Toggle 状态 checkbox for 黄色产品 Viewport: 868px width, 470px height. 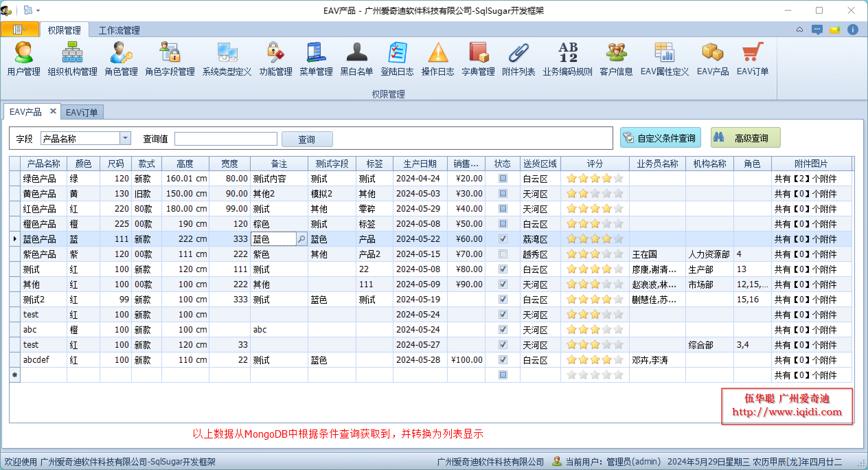[503, 193]
